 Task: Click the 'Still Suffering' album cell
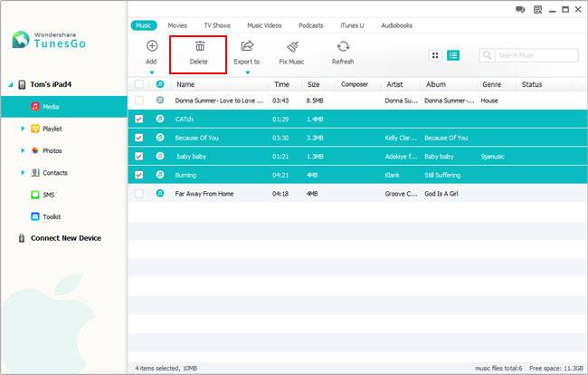(x=442, y=175)
